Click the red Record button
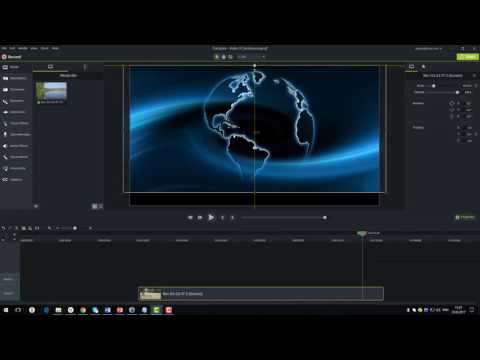The width and height of the screenshot is (480, 360). [x=12, y=57]
